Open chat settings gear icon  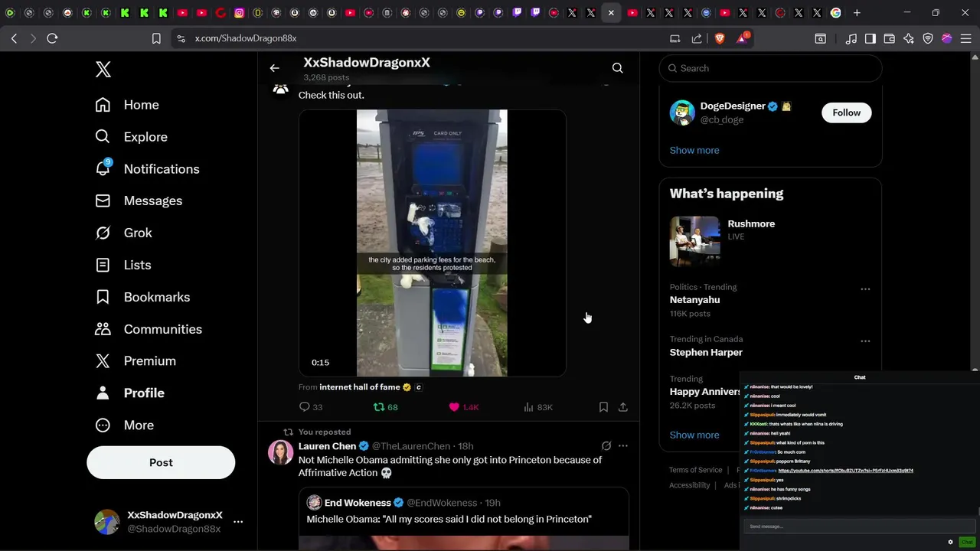click(x=950, y=542)
